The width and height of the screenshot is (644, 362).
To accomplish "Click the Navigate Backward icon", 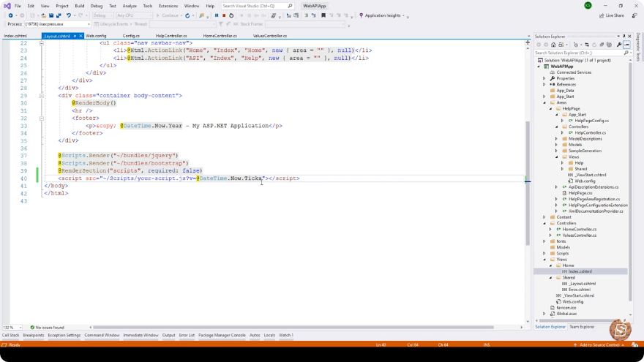I will tap(11, 15).
